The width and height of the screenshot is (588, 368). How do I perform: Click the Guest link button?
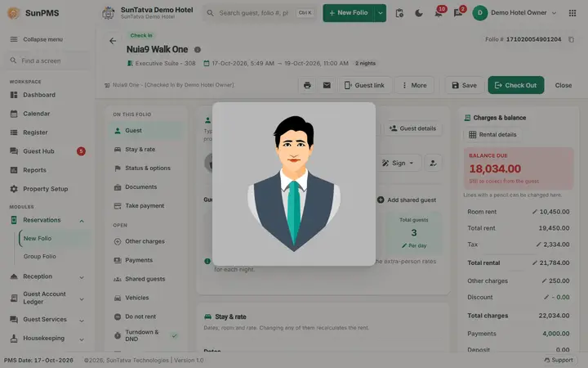click(364, 85)
